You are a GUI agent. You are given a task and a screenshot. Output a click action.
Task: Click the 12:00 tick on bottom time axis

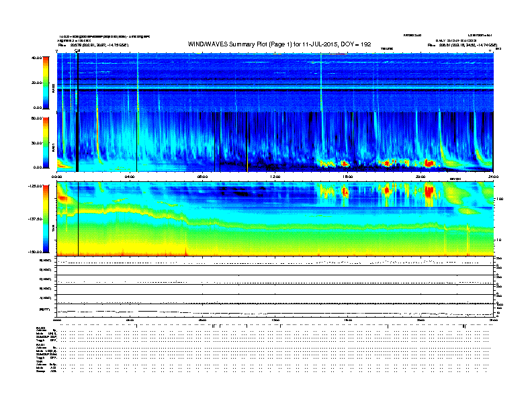275,320
